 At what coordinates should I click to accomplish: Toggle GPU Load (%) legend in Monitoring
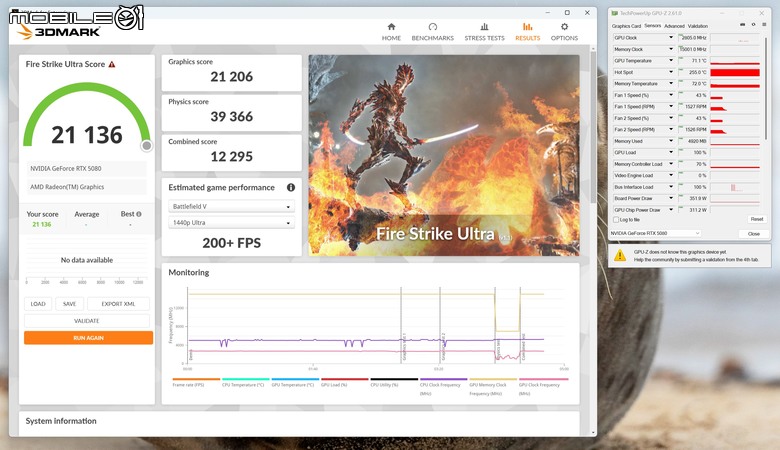pos(344,382)
